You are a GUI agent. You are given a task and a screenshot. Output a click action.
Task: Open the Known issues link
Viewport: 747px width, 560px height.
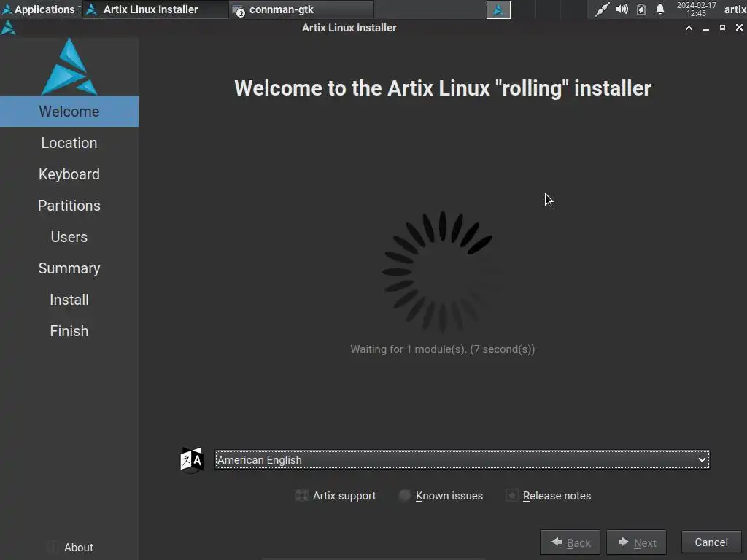click(441, 496)
